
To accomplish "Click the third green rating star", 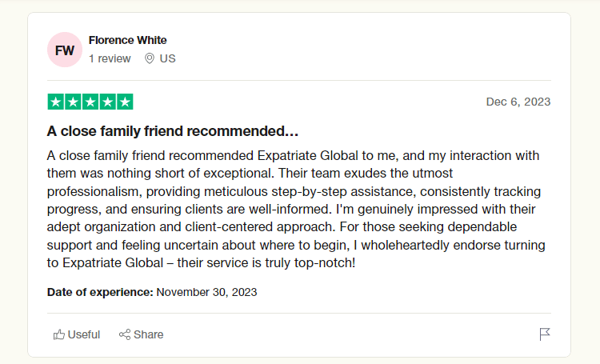I will pyautogui.click(x=90, y=102).
